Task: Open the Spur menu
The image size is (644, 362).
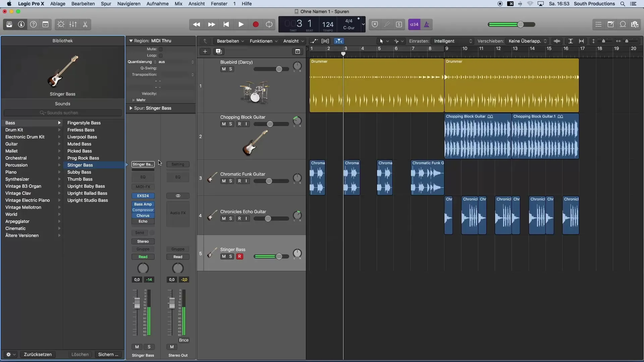Action: [x=106, y=4]
